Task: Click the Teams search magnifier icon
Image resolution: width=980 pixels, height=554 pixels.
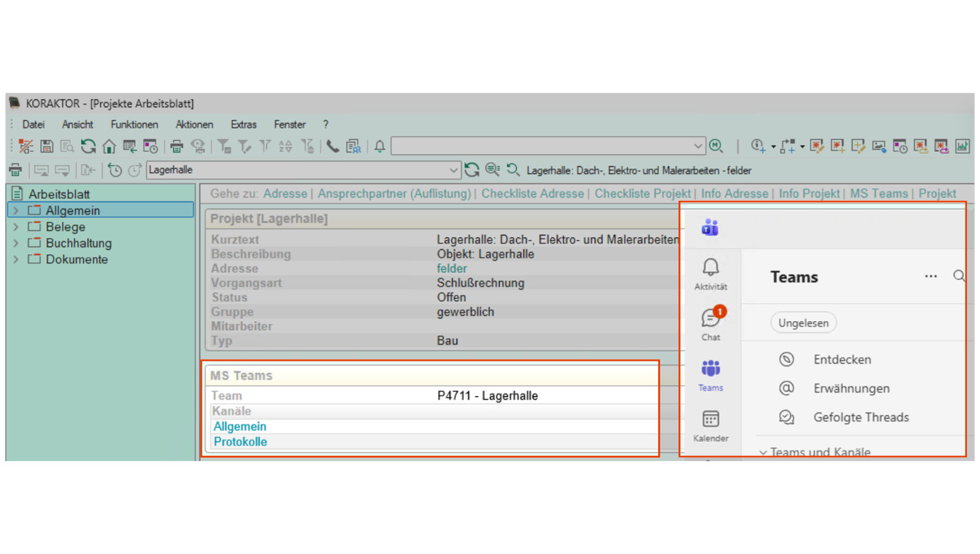Action: 959,276
